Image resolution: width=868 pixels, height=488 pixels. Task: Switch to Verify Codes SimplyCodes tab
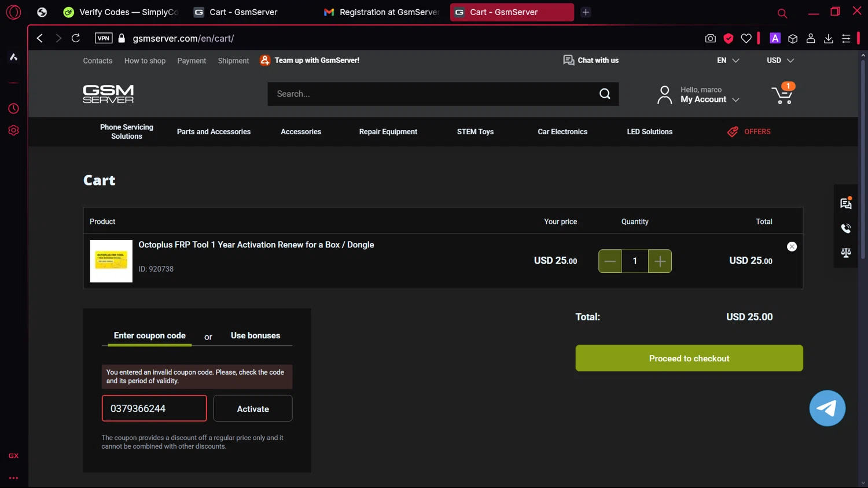tap(123, 12)
